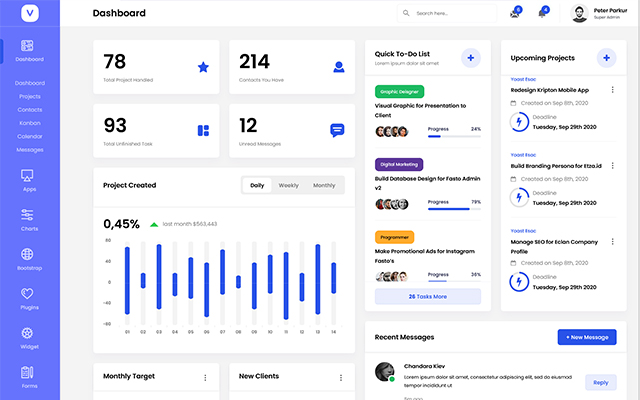
Task: Click the Search here input field
Action: coord(450,13)
